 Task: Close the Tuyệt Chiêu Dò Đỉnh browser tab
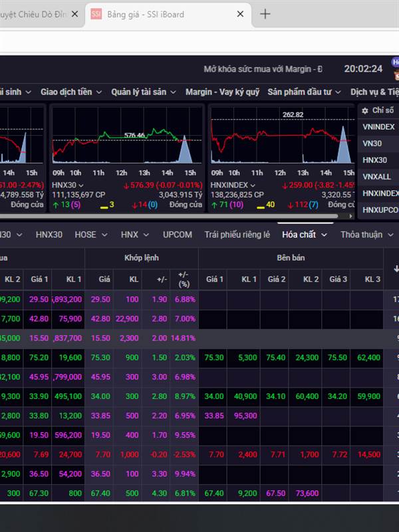pyautogui.click(x=74, y=14)
